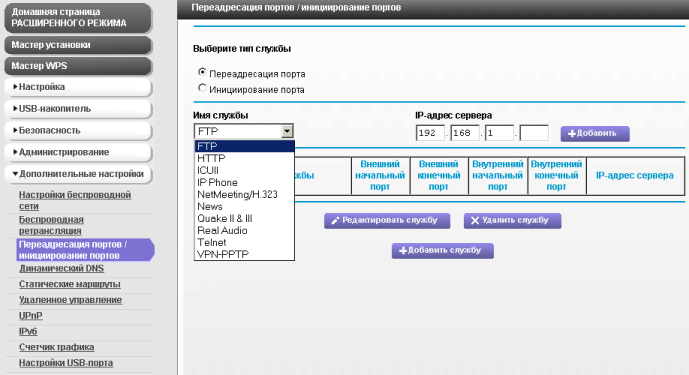689x375 pixels.
Task: Click the Добавить button
Action: [595, 134]
